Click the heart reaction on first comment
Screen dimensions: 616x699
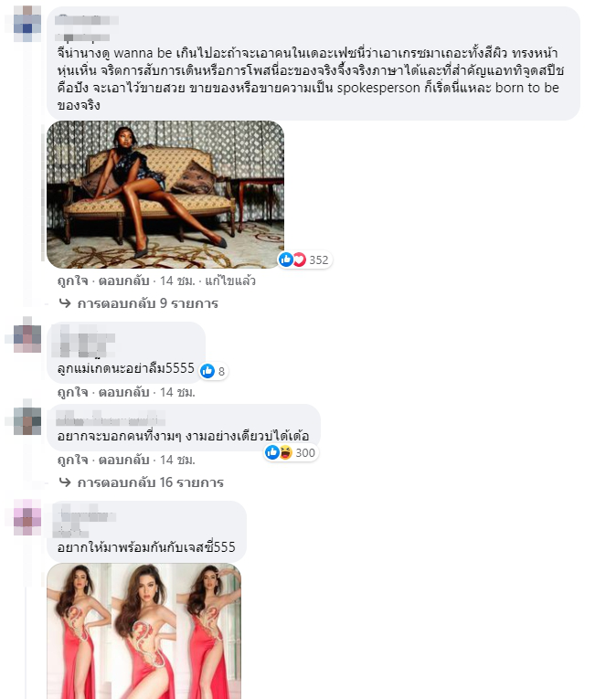[299, 259]
